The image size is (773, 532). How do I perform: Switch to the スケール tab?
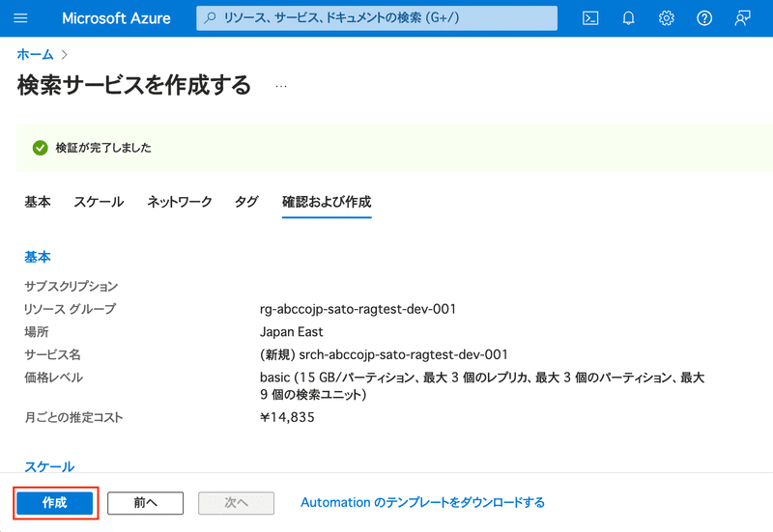pos(99,202)
